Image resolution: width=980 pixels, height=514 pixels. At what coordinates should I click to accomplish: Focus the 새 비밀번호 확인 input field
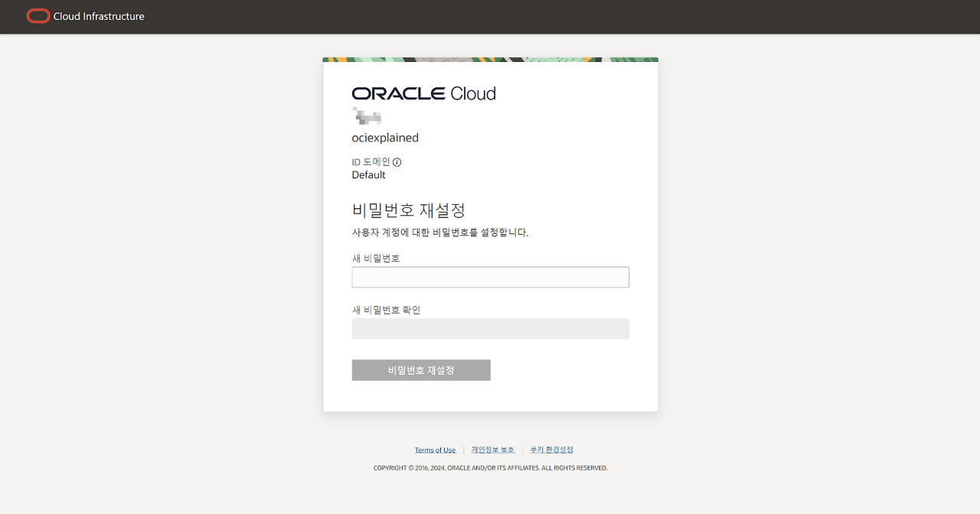point(490,329)
